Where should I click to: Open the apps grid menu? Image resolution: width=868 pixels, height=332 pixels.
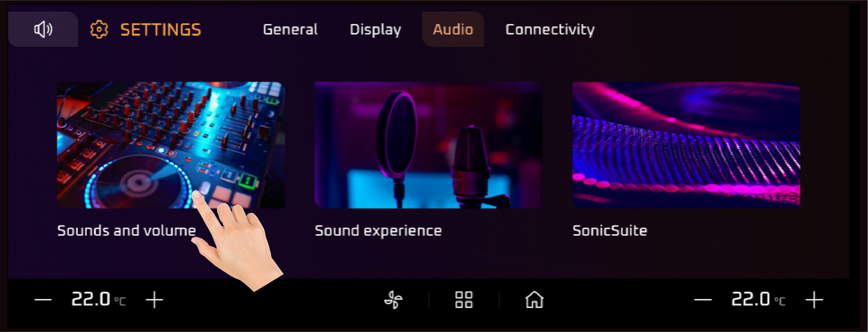coord(464,300)
